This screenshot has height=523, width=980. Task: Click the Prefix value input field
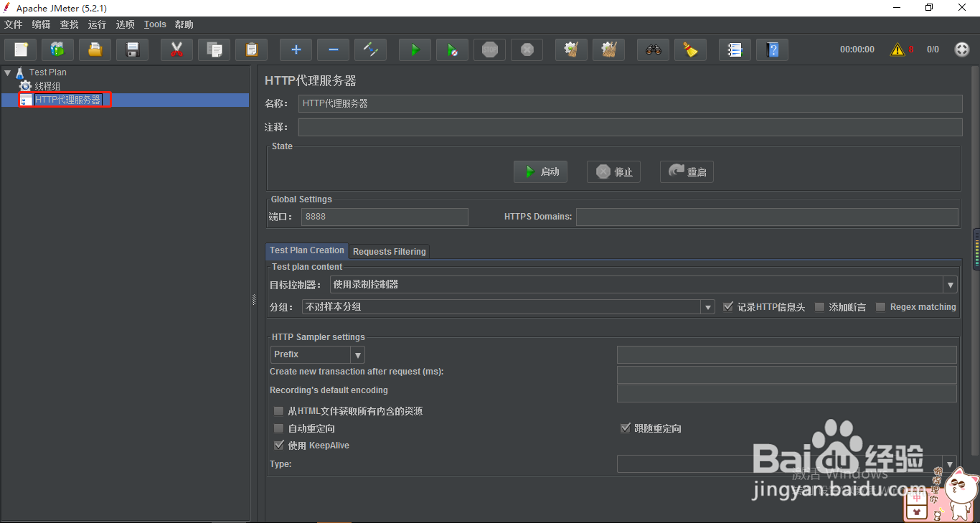click(787, 354)
